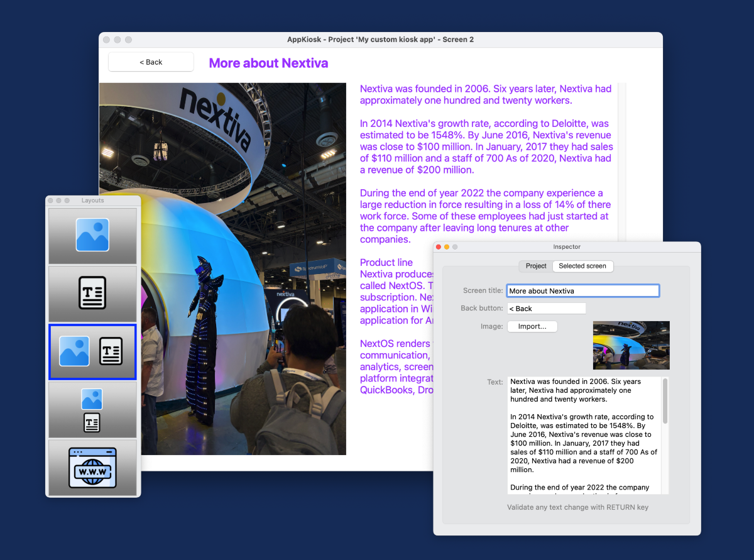Click inside the Inspector Text area
Viewport: 754px width, 560px height.
pyautogui.click(x=584, y=435)
